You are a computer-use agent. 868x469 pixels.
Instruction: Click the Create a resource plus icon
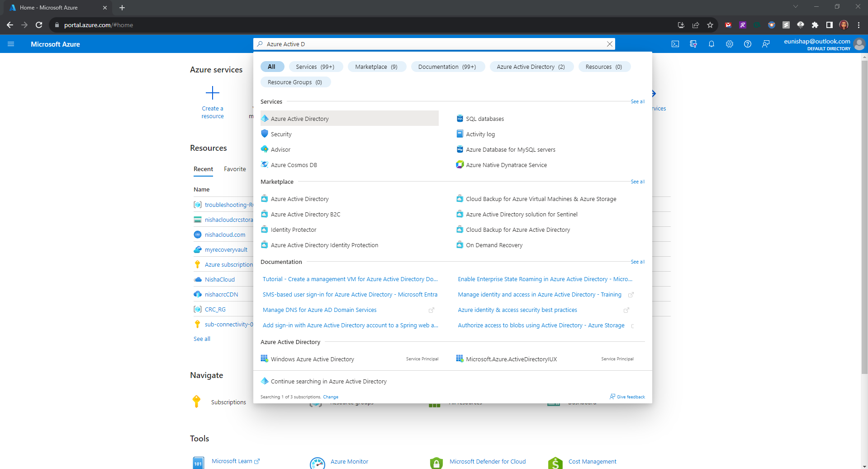[x=212, y=93]
